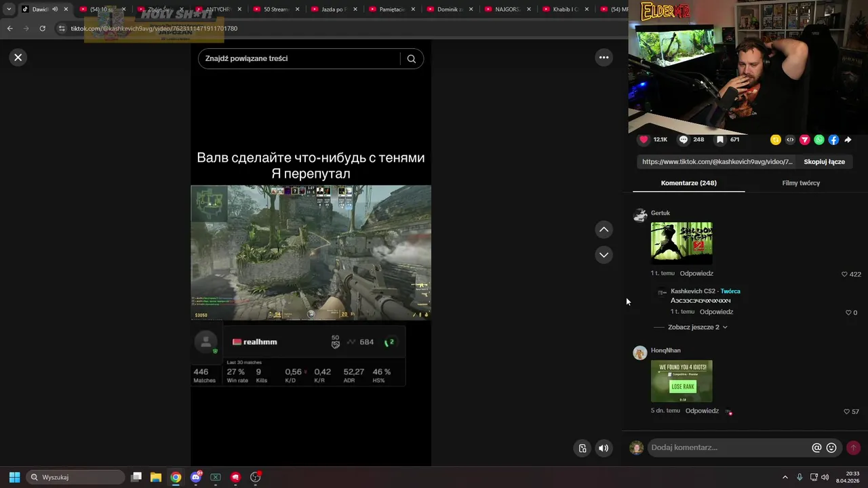
Task: Click the TikTok URL address bar
Action: [x=154, y=29]
